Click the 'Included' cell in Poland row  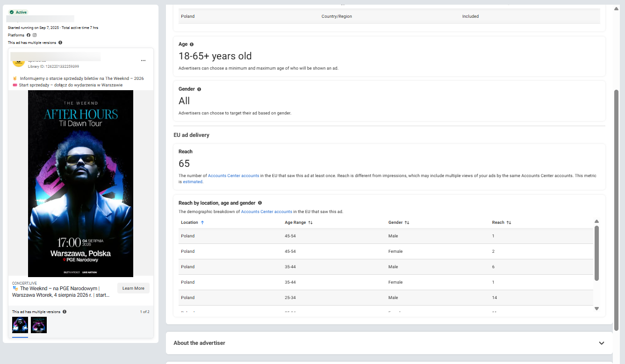(470, 16)
